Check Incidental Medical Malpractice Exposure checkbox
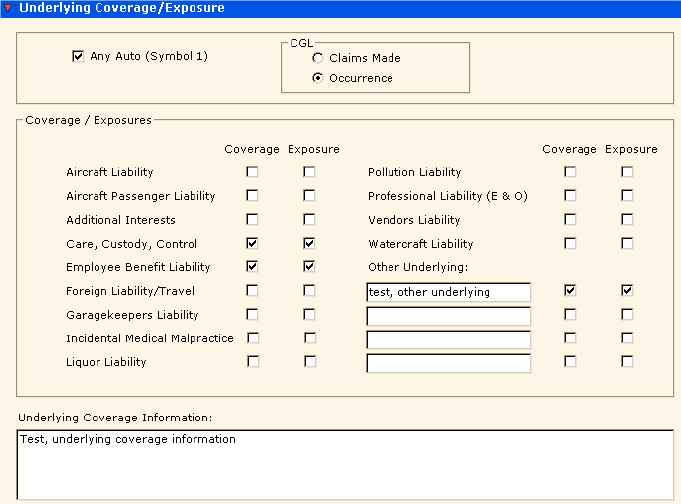This screenshot has height=504, width=681. point(310,338)
